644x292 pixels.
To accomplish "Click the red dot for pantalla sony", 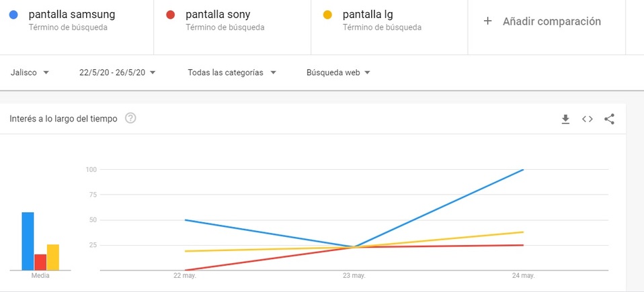I will (x=170, y=15).
